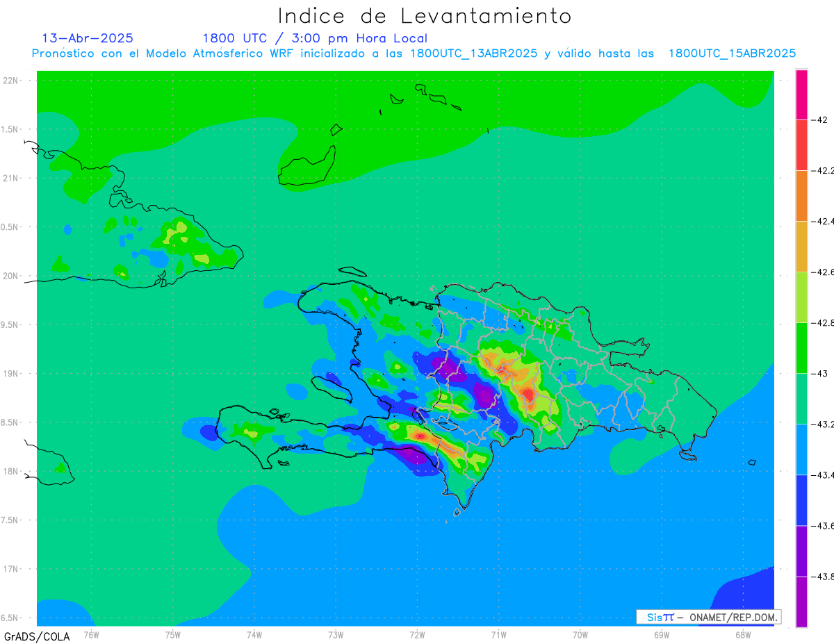Image resolution: width=834 pixels, height=644 pixels.
Task: Click the '-42' colorbar value
Action: click(x=819, y=119)
